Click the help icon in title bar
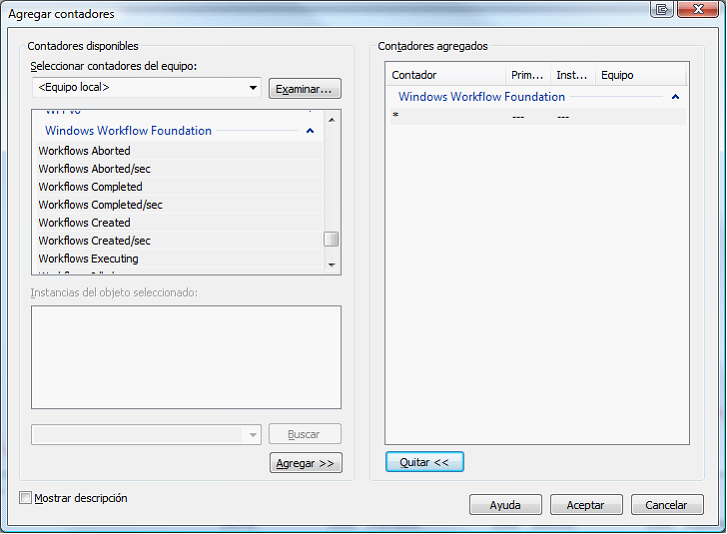The image size is (727, 534). click(662, 9)
